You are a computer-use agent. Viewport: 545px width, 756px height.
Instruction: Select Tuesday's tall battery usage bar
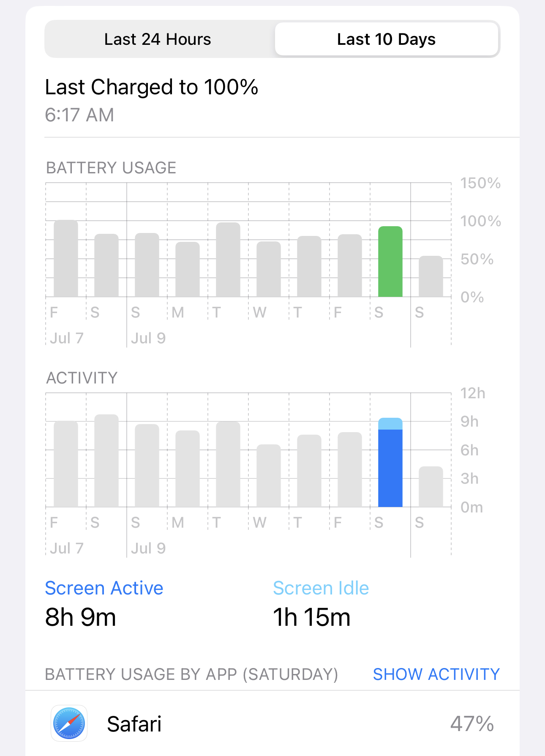click(228, 260)
